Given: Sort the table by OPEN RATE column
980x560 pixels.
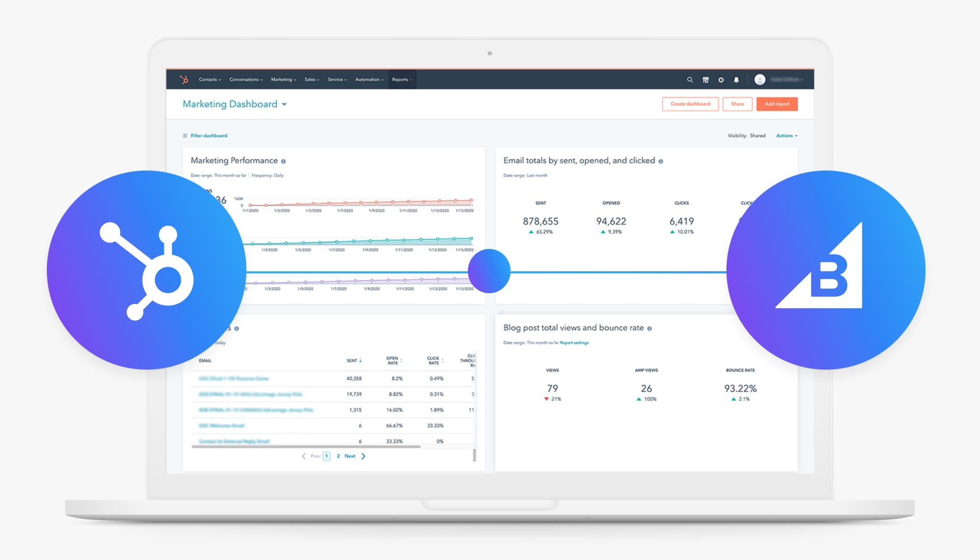Looking at the screenshot, I should pos(394,360).
